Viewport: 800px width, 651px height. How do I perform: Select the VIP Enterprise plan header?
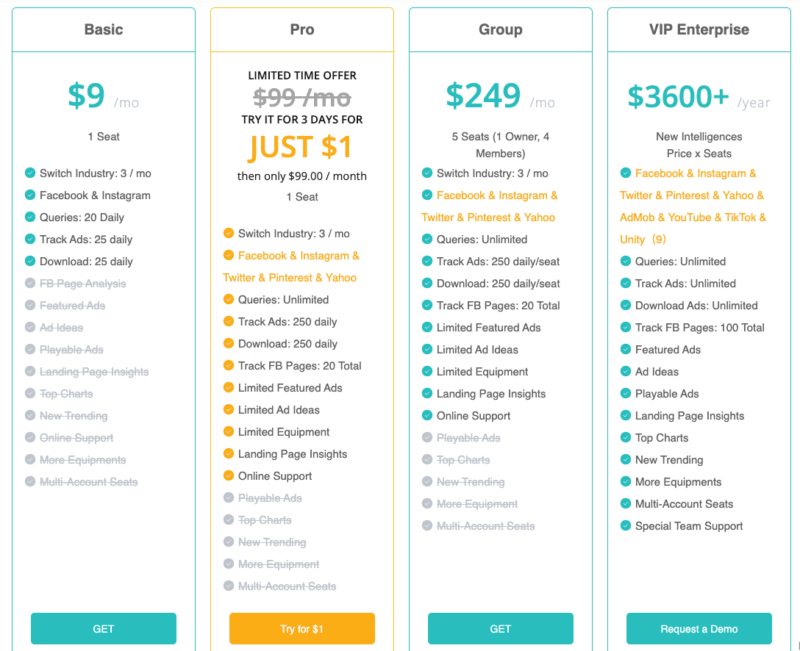tap(699, 30)
